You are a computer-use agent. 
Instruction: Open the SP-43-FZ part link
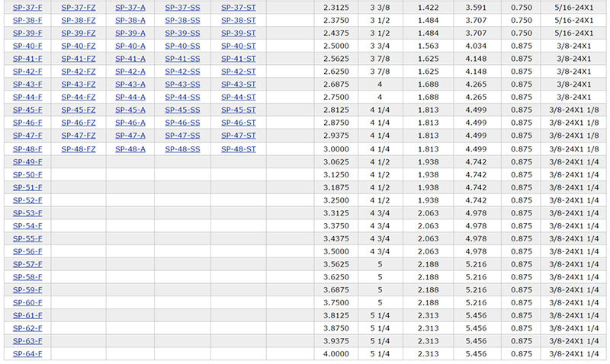(79, 85)
